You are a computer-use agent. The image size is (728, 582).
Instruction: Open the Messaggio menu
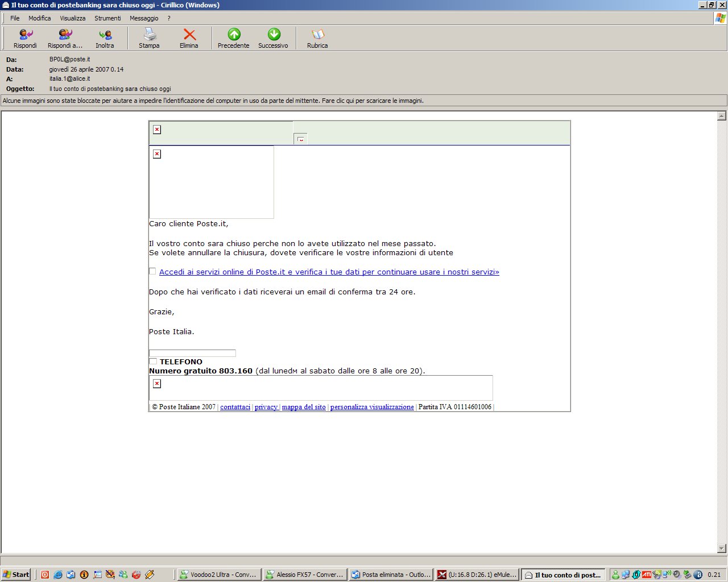click(x=144, y=18)
